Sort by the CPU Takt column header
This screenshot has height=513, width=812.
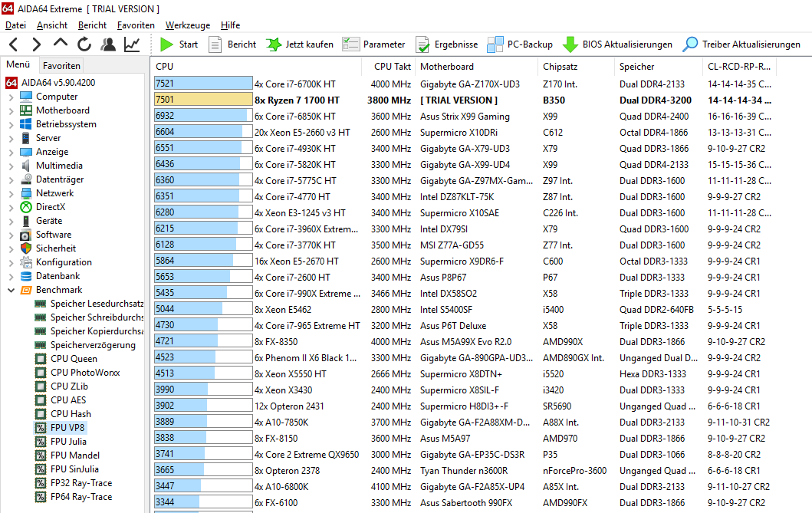click(x=387, y=67)
